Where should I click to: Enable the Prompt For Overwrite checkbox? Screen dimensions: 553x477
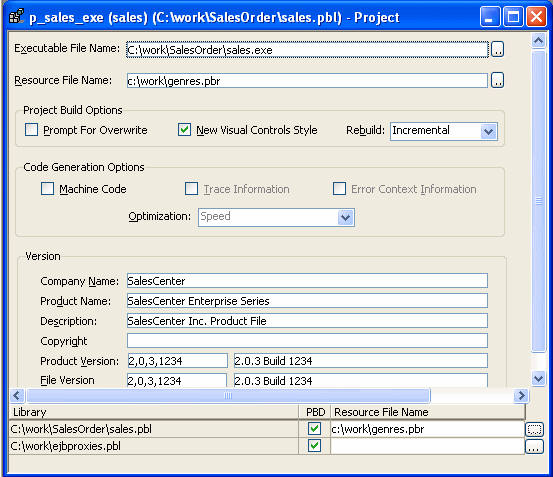tap(31, 130)
